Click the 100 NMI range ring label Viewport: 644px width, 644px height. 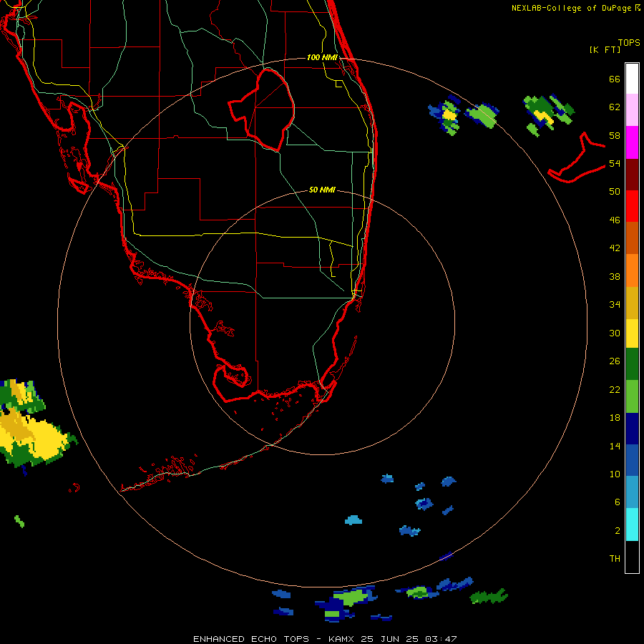(322, 57)
